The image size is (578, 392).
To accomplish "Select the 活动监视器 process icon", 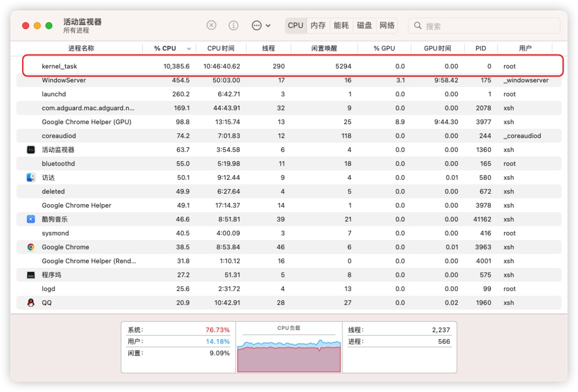I will [x=31, y=150].
